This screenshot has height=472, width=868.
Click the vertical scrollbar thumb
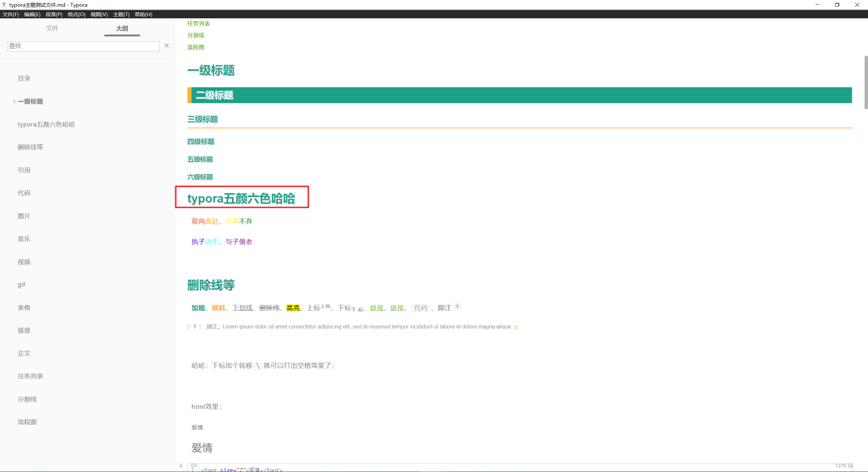[865, 82]
